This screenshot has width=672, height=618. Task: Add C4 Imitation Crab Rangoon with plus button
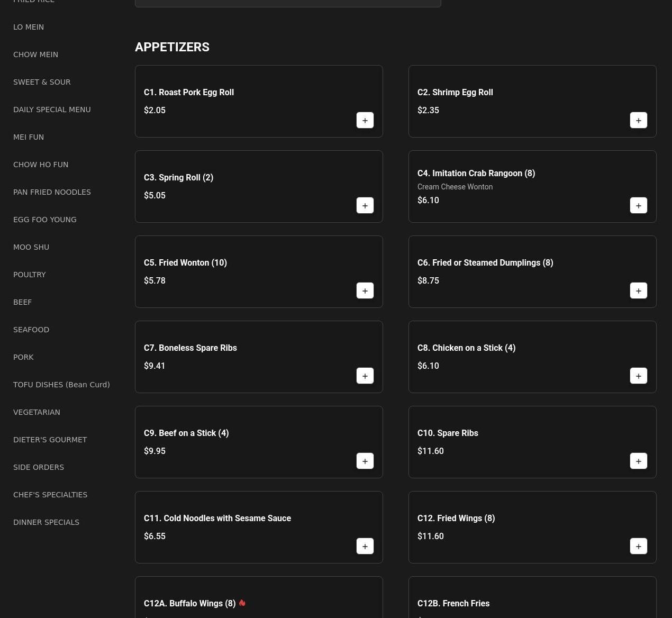(x=639, y=205)
